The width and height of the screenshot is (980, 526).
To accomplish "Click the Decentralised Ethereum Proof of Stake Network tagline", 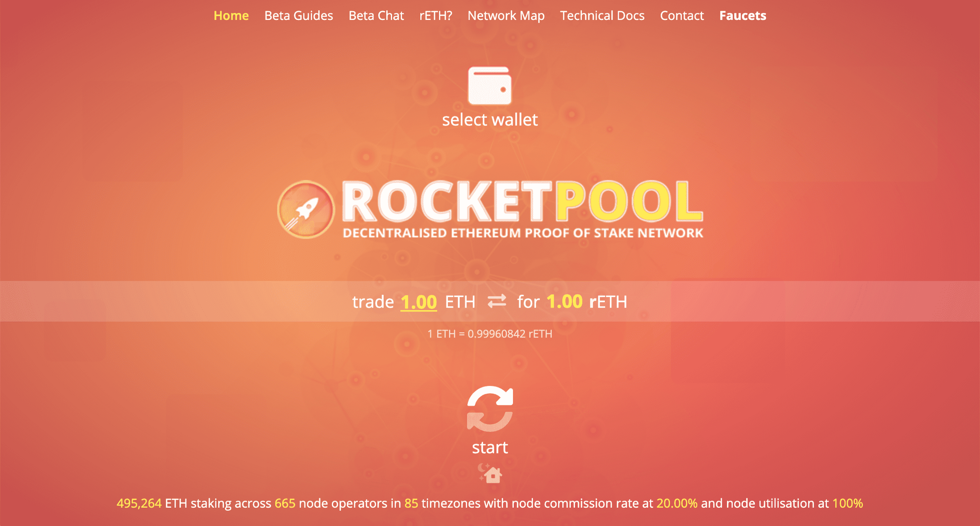I will click(523, 233).
